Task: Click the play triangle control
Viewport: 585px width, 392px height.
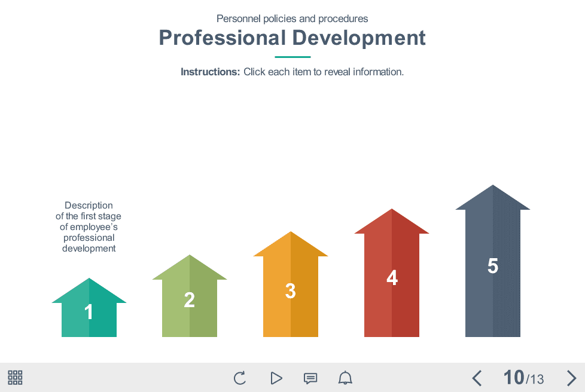Action: [x=276, y=378]
